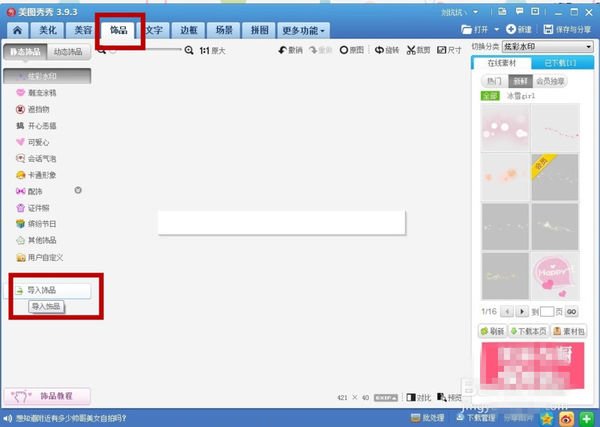Click the Weibo icon in status bar
The width and height of the screenshot is (600, 427).
click(x=568, y=417)
